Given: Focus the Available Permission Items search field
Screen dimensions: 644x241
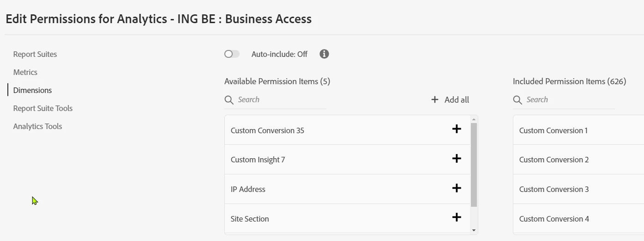Looking at the screenshot, I should (281, 100).
